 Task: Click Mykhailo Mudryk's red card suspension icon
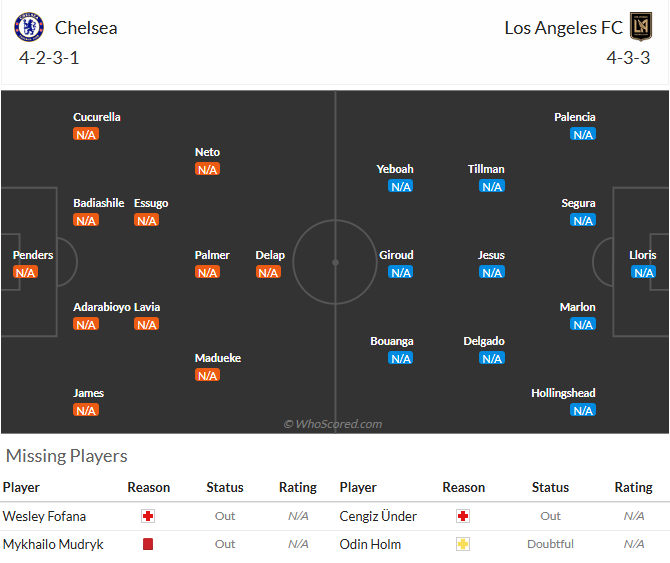pos(148,544)
